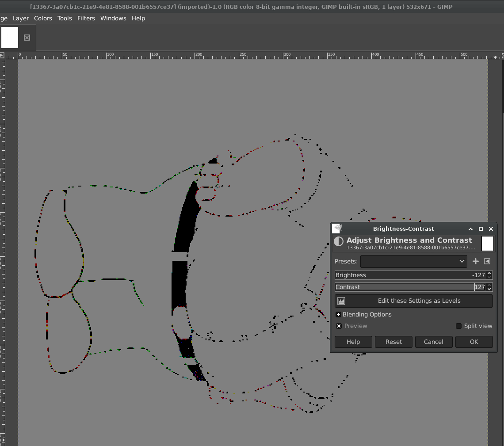This screenshot has height=446, width=504.
Task: Open the Windows menu
Action: pos(113,18)
